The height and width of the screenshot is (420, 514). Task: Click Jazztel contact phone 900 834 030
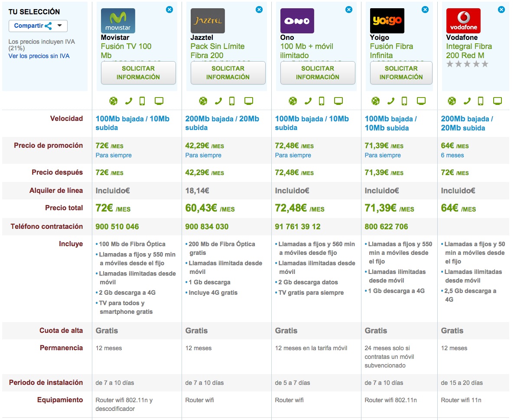207,227
